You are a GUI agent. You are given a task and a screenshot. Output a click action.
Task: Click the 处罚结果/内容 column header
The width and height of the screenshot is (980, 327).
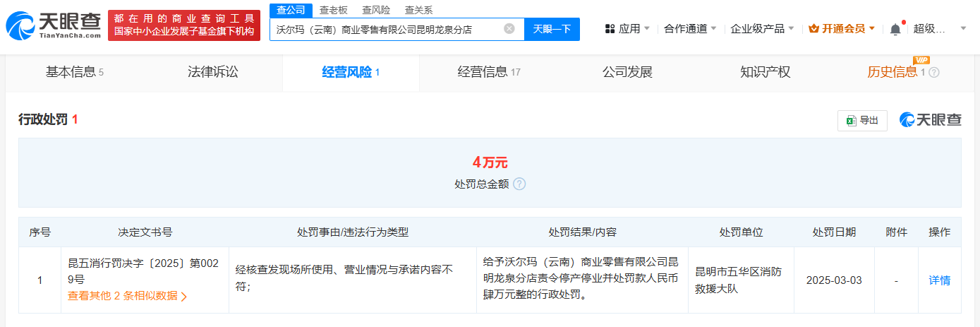point(582,232)
